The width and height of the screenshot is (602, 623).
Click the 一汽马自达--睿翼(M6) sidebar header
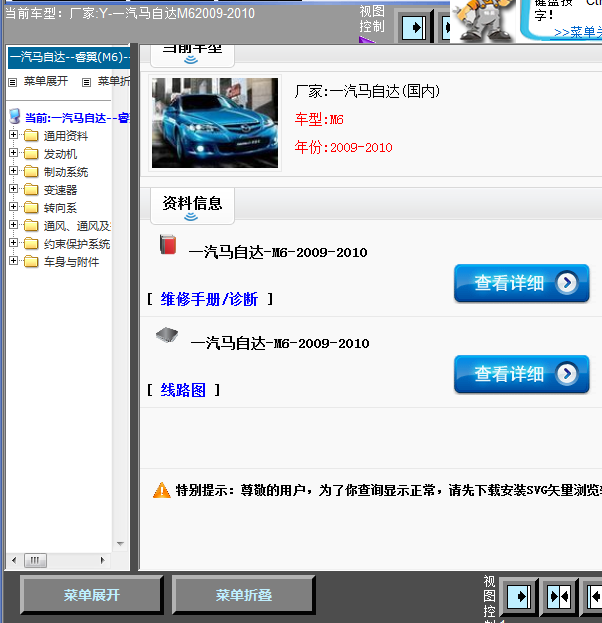[x=69, y=57]
